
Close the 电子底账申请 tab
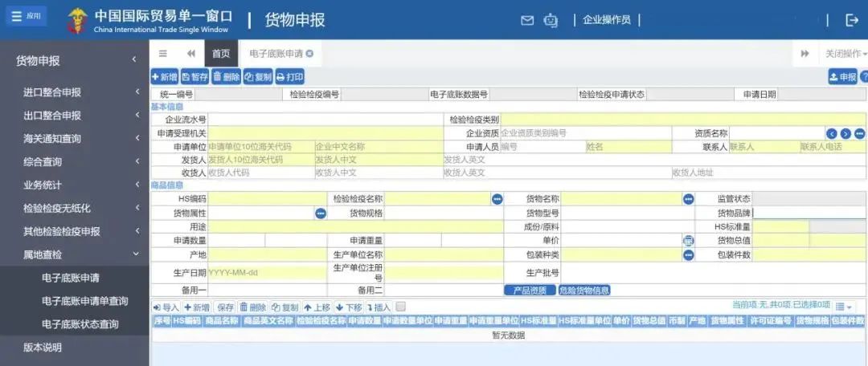309,54
